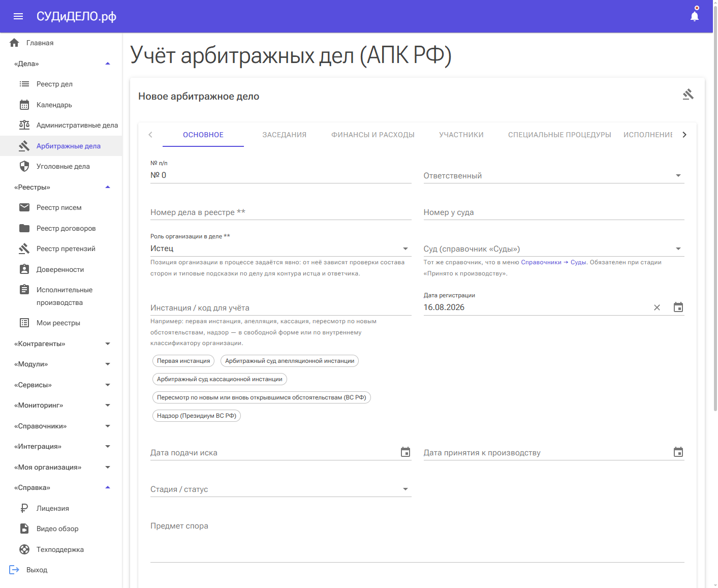
Task: Click the Лицензия ruble icon
Action: click(x=24, y=508)
